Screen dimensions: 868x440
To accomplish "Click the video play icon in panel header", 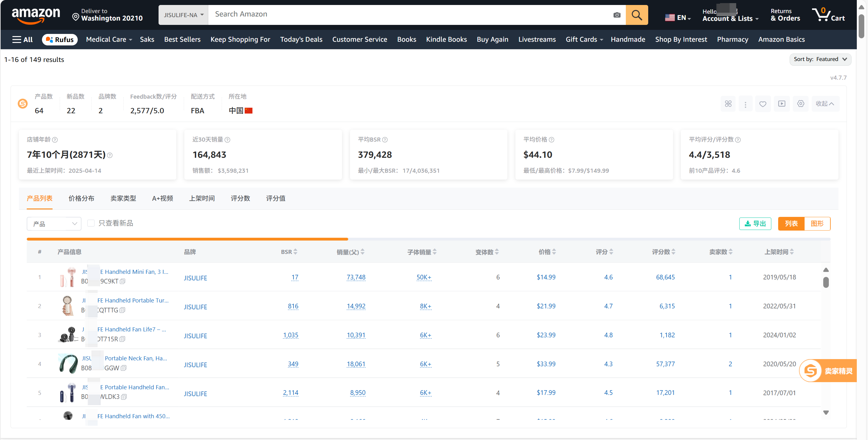I will pyautogui.click(x=781, y=104).
